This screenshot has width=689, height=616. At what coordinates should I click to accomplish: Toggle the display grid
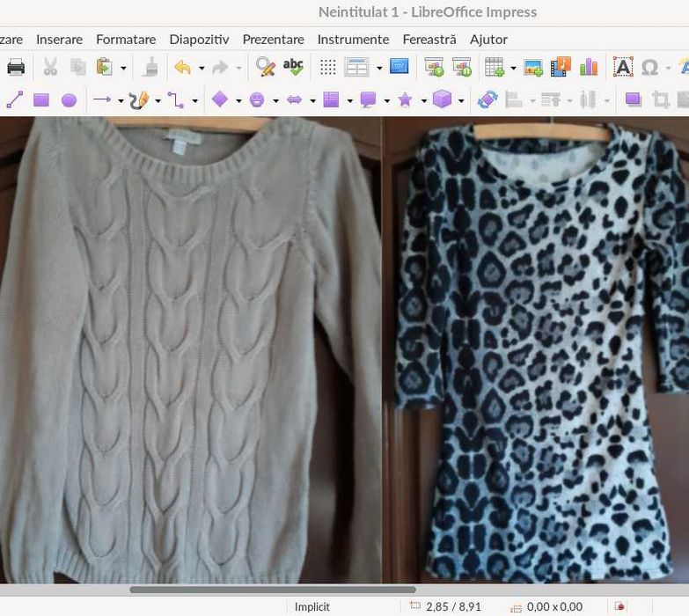click(327, 68)
